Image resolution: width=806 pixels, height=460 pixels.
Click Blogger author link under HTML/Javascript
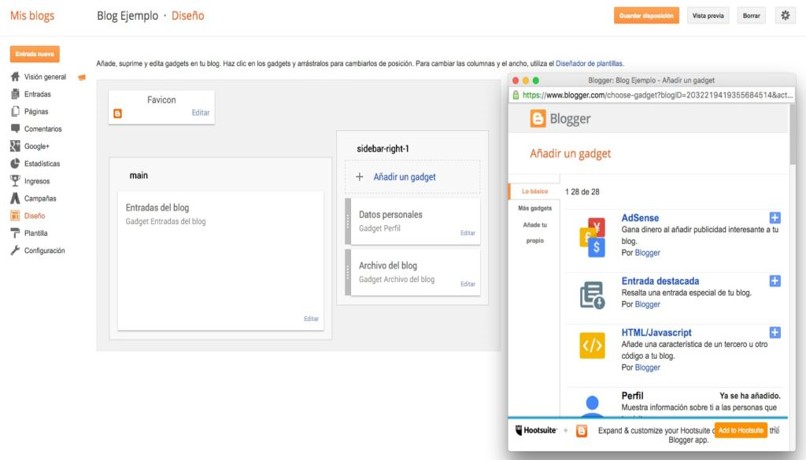pyautogui.click(x=647, y=367)
